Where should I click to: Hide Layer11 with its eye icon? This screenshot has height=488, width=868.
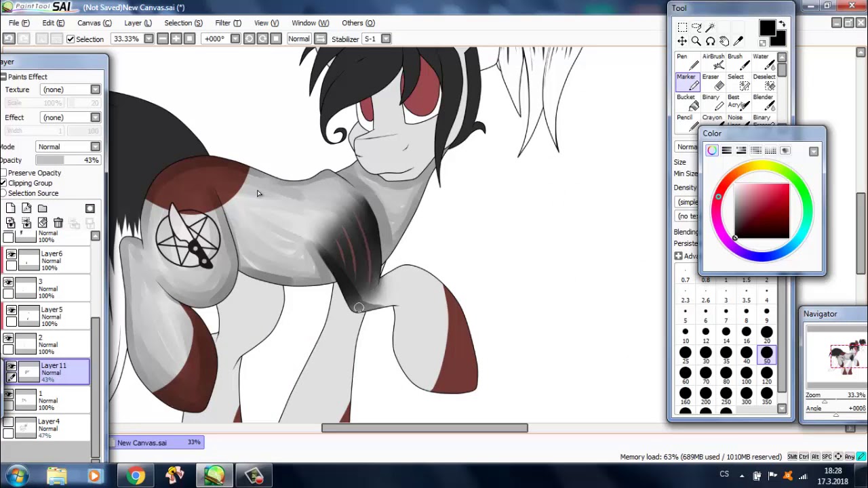tap(11, 366)
